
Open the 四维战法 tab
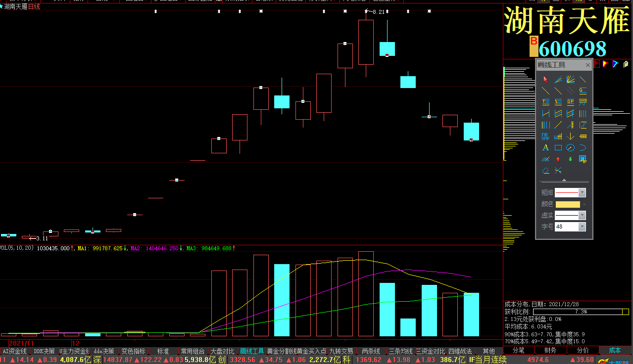tap(460, 351)
